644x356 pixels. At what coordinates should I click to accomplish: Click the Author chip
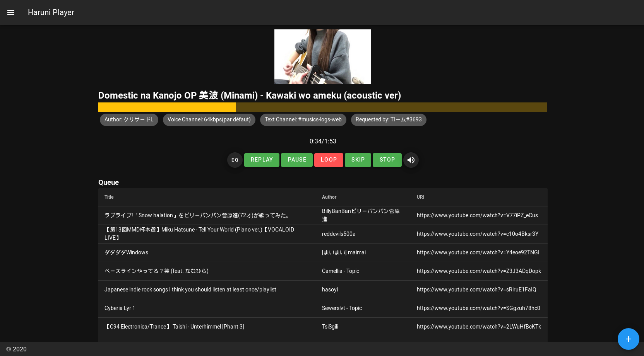pos(129,120)
